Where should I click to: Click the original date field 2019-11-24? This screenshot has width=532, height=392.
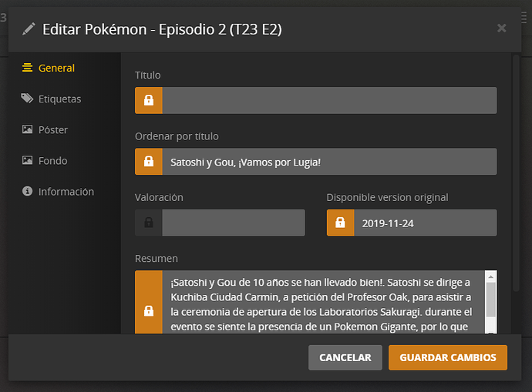(x=426, y=223)
